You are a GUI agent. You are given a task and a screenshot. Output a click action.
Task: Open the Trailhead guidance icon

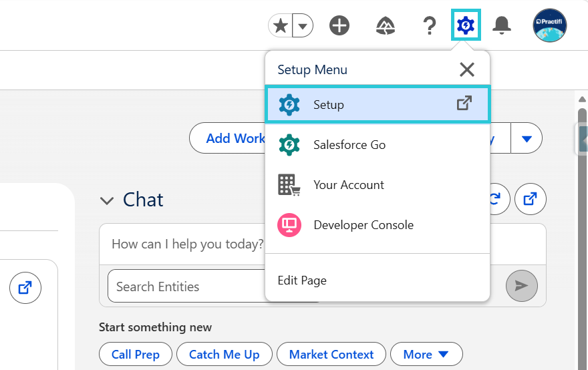[386, 26]
